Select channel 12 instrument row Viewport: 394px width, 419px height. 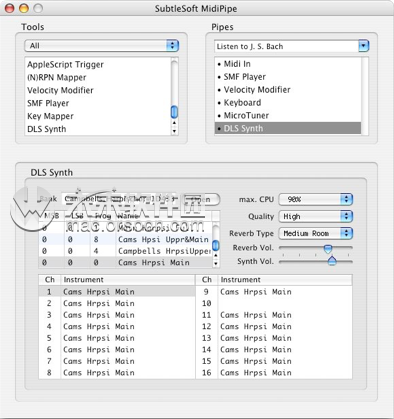tap(274, 326)
